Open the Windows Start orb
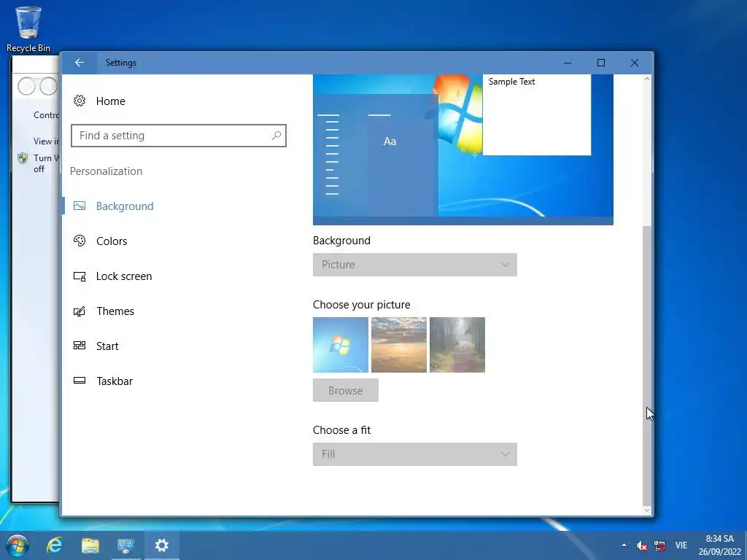The width and height of the screenshot is (747, 560). [x=18, y=545]
